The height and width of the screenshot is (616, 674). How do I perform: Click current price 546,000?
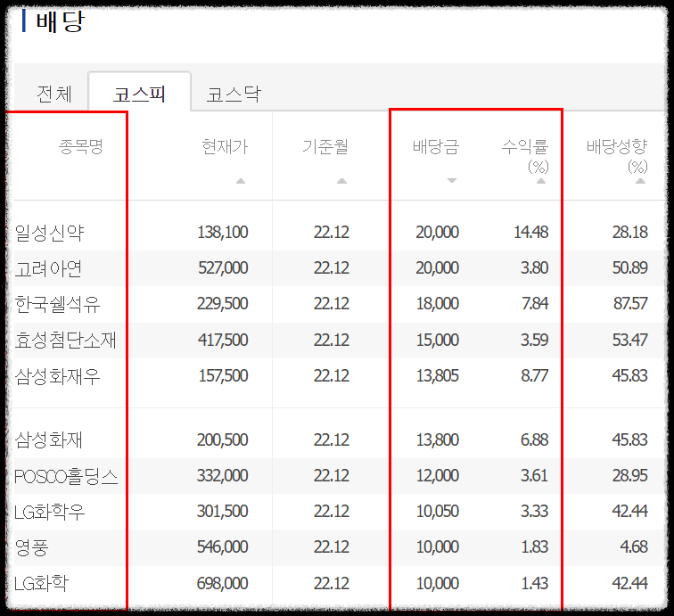point(223,547)
